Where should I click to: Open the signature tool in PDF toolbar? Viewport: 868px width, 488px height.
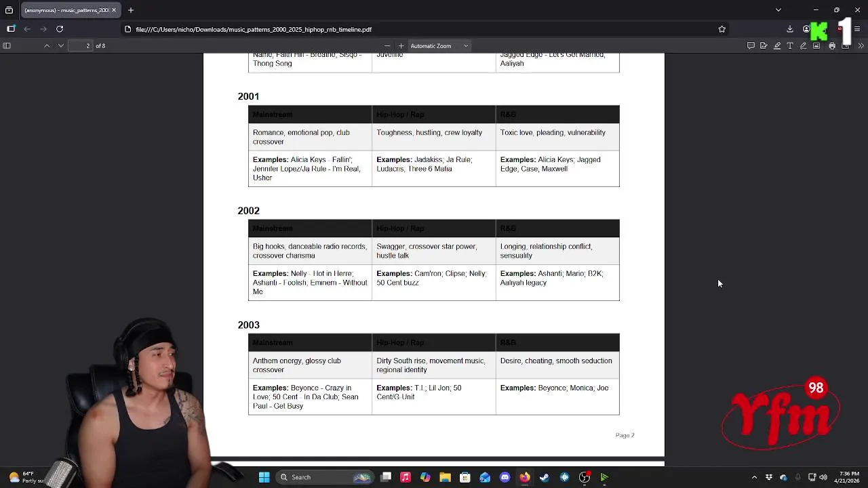pos(764,46)
